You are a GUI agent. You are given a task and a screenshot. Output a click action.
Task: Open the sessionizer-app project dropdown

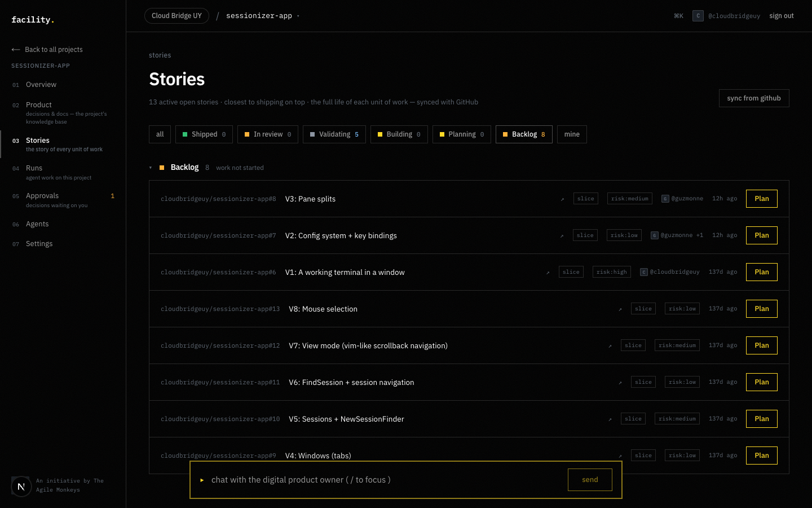click(263, 16)
